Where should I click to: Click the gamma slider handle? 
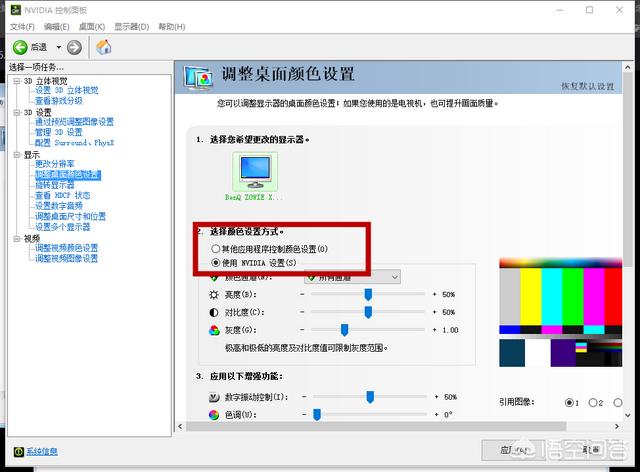point(344,330)
